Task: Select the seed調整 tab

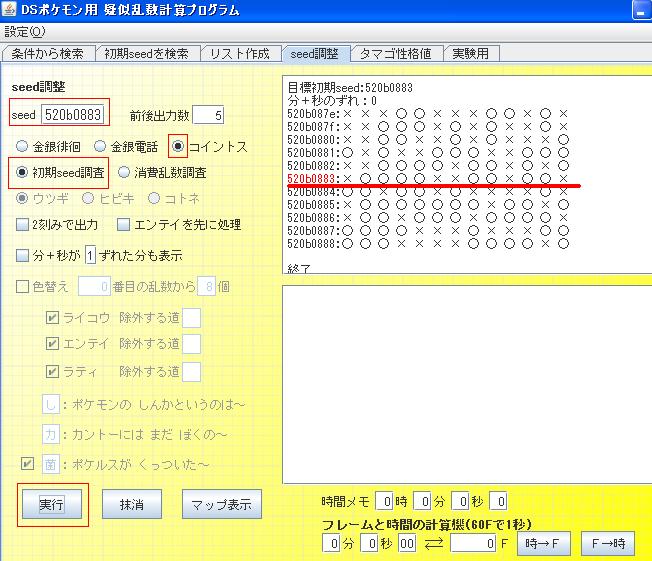Action: pyautogui.click(x=315, y=54)
